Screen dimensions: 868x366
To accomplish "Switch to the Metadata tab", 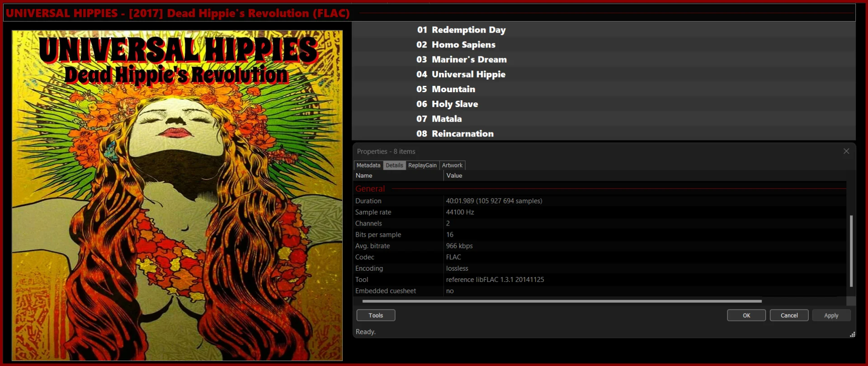I will click(368, 165).
